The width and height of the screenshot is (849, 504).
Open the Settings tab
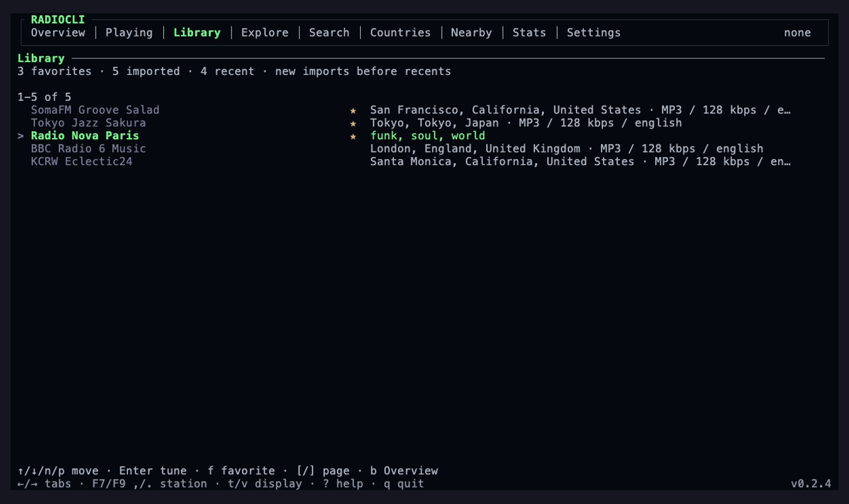point(594,32)
